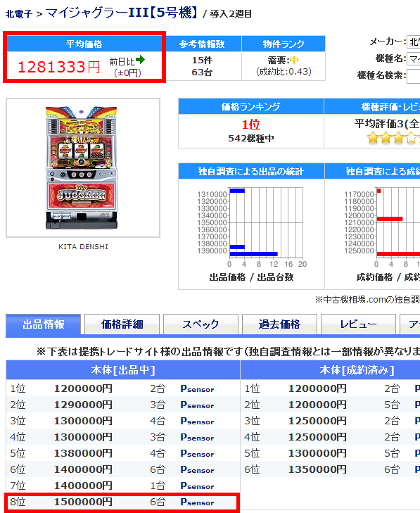
Task: Click the Psensor link in 出品中 1位 row
Action: coord(197,388)
